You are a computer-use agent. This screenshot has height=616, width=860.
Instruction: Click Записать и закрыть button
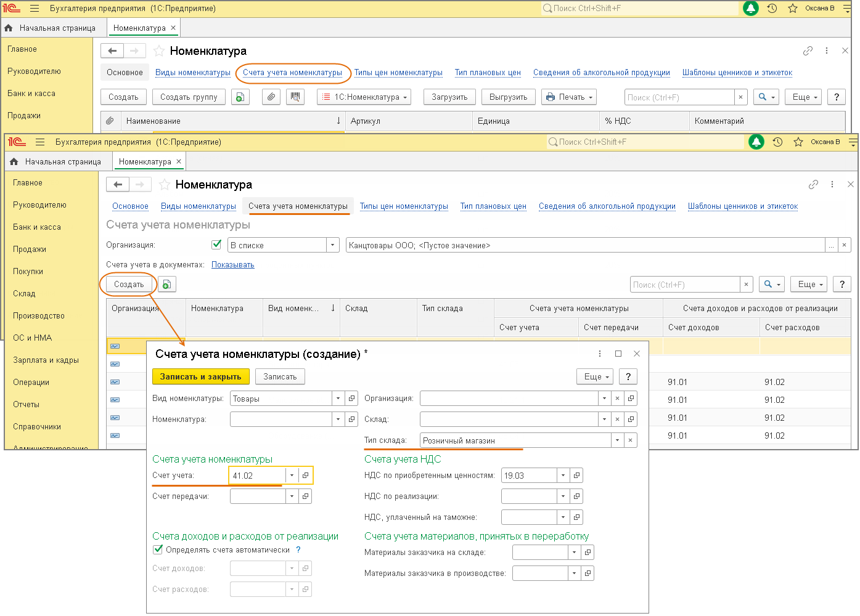click(201, 376)
